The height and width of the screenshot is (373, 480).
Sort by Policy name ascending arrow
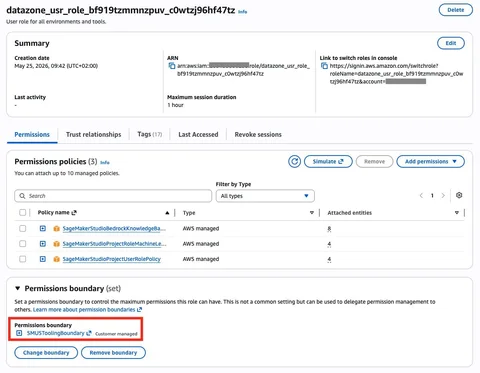point(167,213)
